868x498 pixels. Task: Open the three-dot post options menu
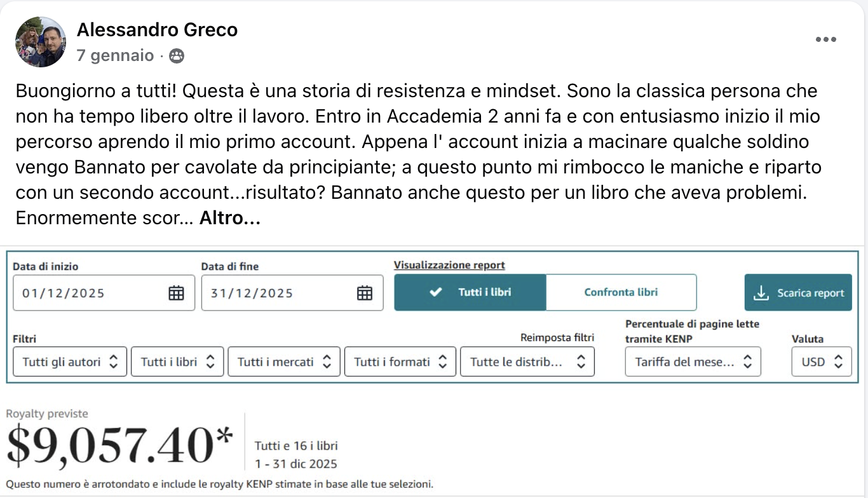pyautogui.click(x=825, y=39)
